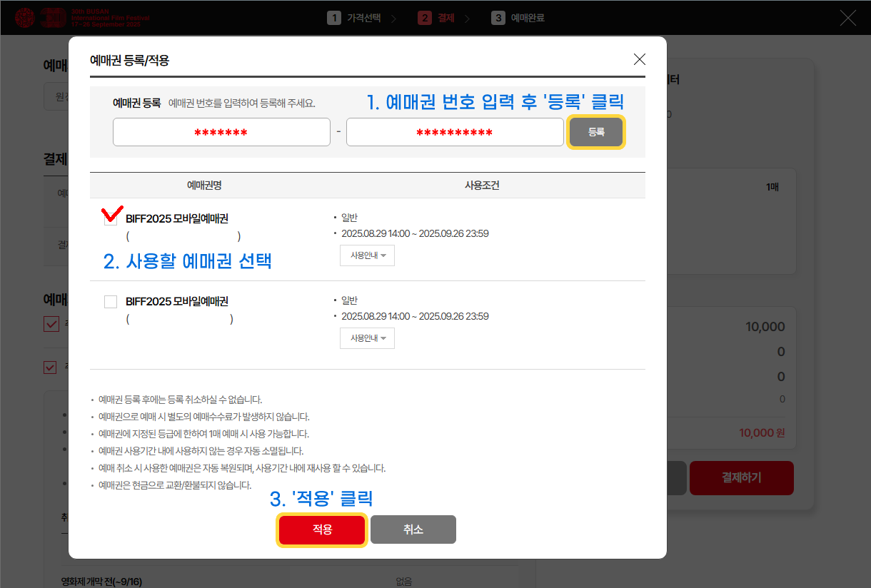Check the first BIFF2025 모바일예매권 checkbox

pyautogui.click(x=111, y=219)
